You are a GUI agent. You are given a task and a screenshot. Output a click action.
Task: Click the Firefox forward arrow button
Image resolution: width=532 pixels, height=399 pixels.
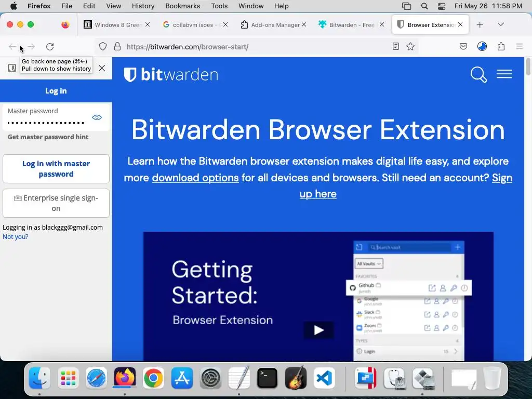point(31,46)
